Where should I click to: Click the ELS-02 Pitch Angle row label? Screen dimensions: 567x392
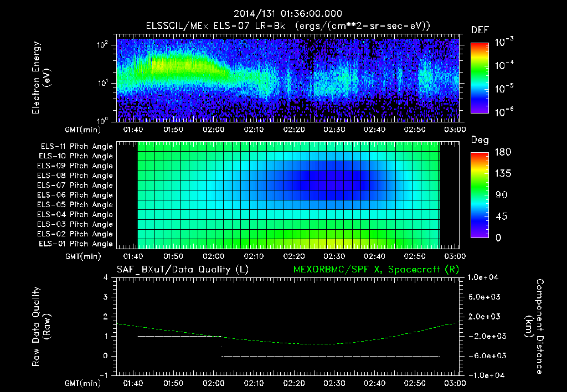pyautogui.click(x=75, y=234)
